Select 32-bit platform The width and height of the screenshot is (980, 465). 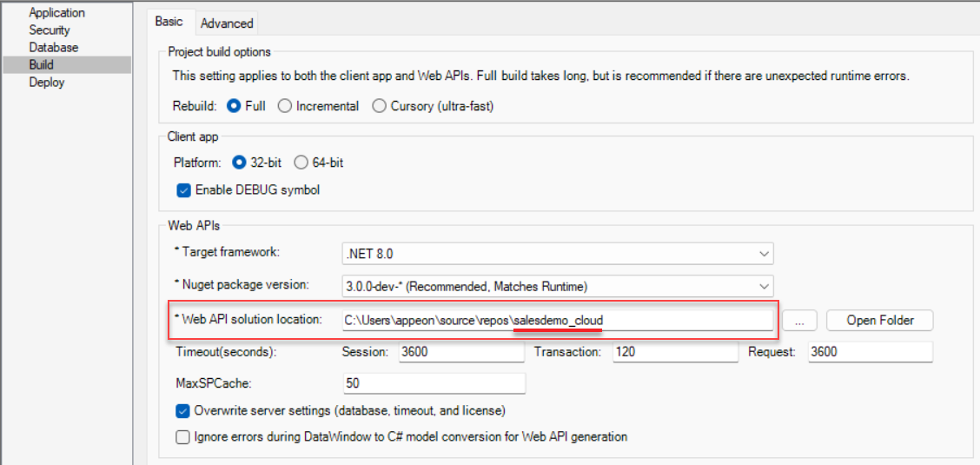[240, 163]
